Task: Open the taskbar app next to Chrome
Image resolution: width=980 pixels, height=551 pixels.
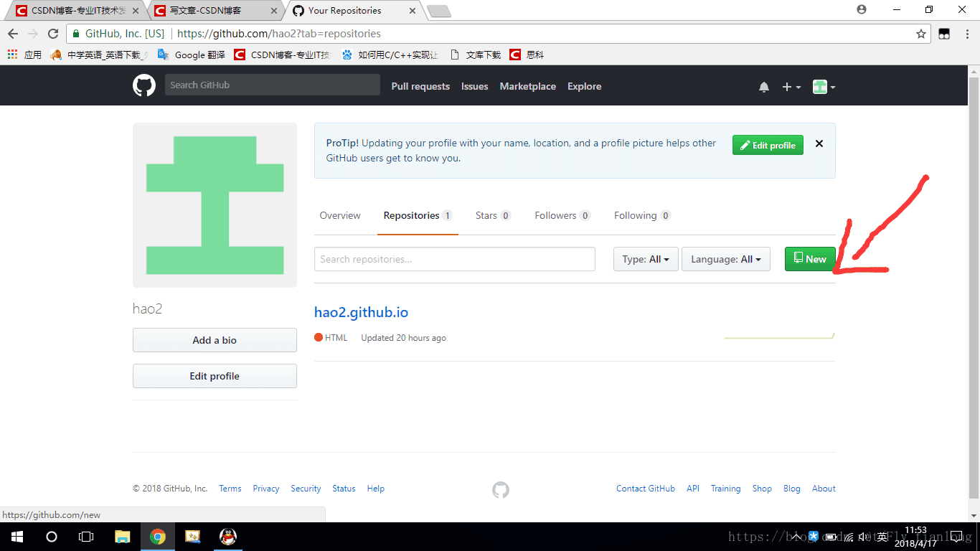Action: (x=193, y=537)
